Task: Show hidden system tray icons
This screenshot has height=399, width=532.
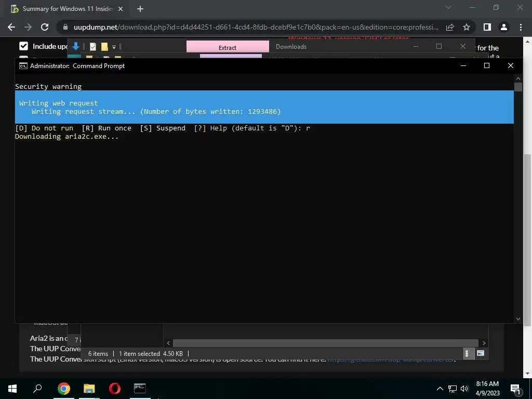Action: pos(440,389)
